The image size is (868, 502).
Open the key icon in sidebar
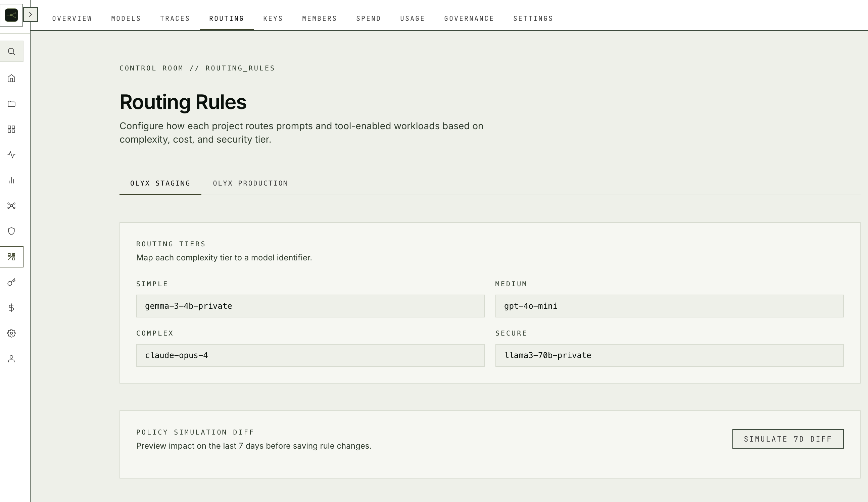(11, 282)
